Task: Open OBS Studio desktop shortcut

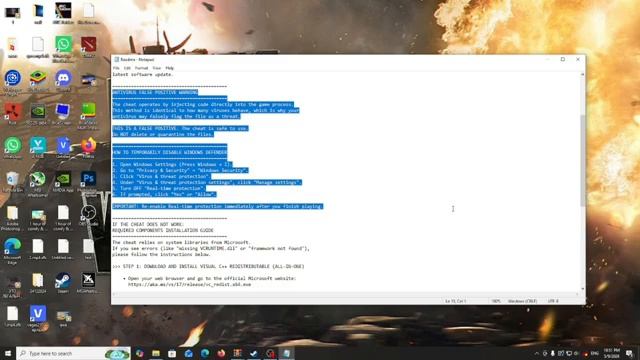Action: click(x=88, y=215)
